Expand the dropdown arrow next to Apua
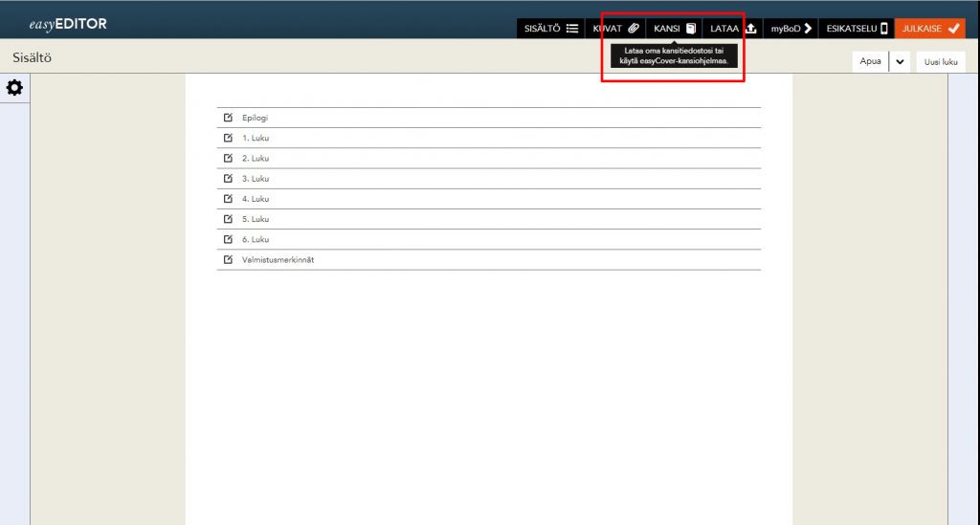 [x=900, y=61]
